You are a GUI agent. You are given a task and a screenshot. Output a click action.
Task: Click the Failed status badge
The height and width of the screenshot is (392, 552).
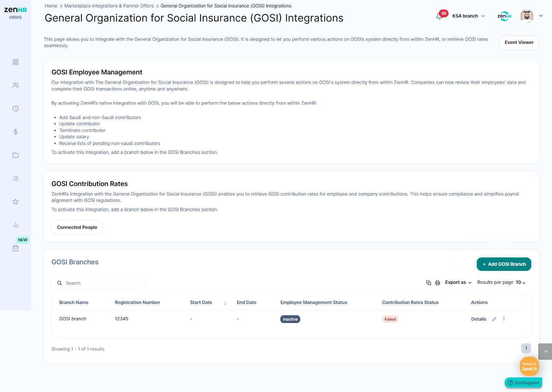coord(390,319)
